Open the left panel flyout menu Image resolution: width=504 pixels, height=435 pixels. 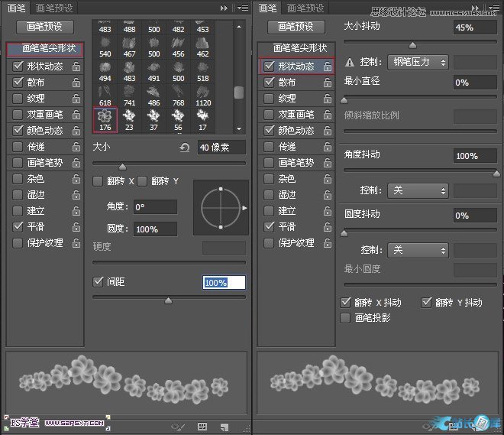(242, 8)
